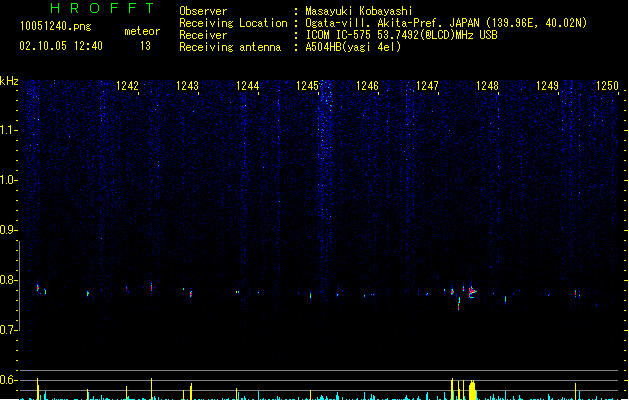
Task: Click the 1248 time marker
Action: pos(487,86)
